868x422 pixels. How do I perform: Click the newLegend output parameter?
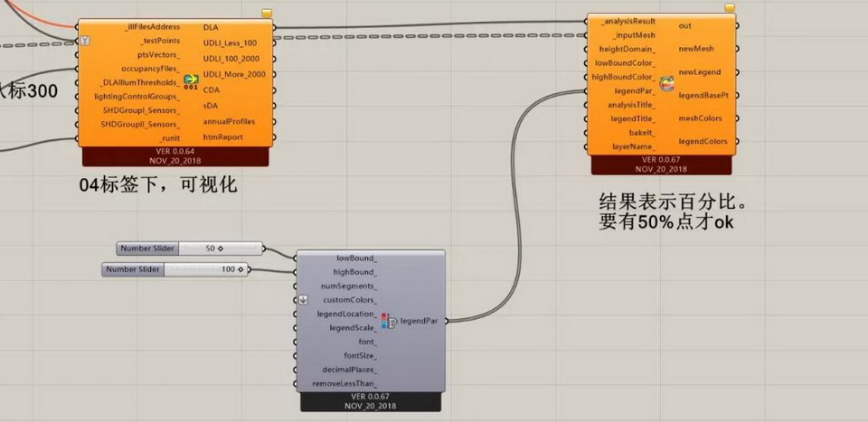(699, 71)
